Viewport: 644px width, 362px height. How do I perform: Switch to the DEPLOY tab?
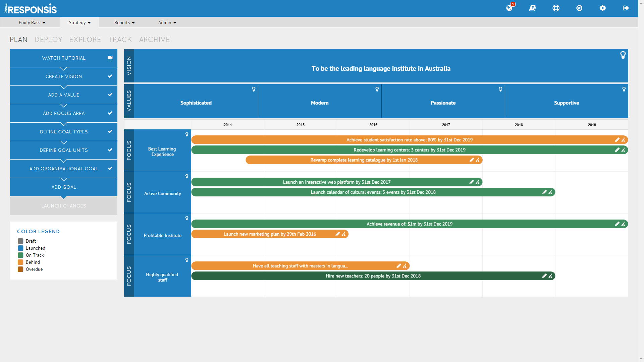(49, 40)
